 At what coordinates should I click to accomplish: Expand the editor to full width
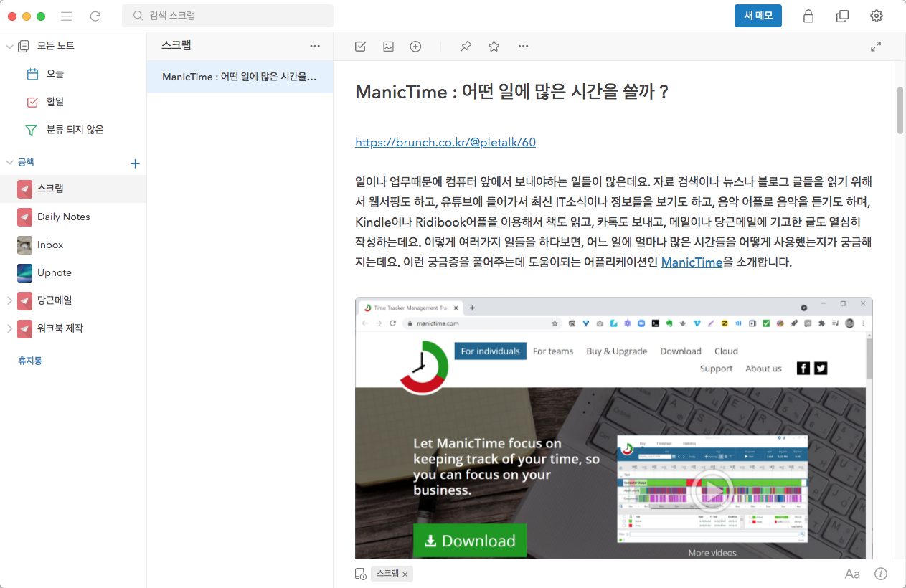point(876,47)
